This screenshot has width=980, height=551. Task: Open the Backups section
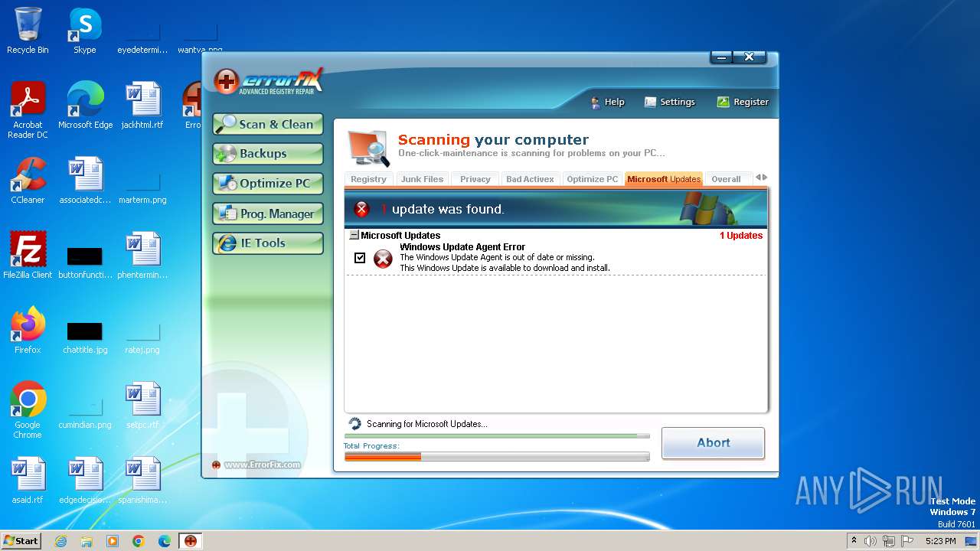[x=268, y=154]
